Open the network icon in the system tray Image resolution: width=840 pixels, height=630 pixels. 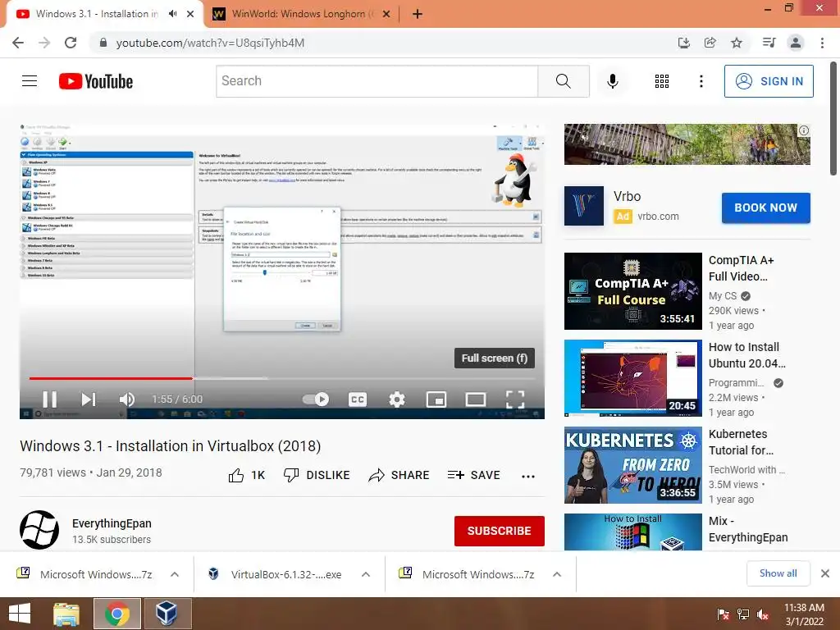click(743, 614)
